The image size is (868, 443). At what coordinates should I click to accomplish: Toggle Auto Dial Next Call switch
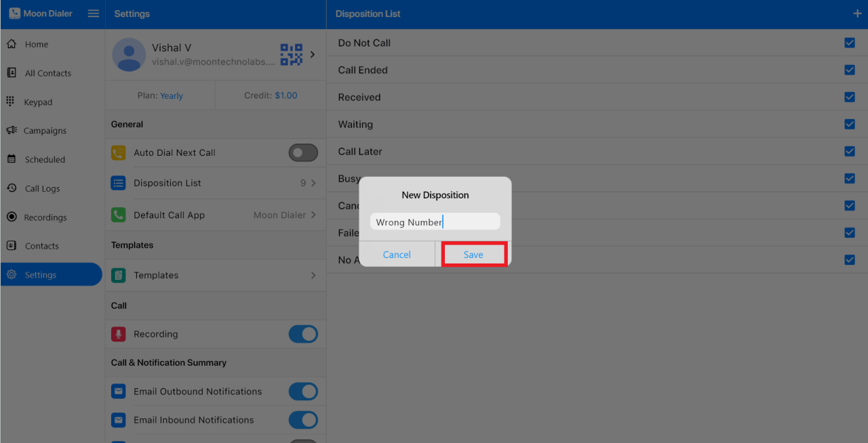(303, 152)
